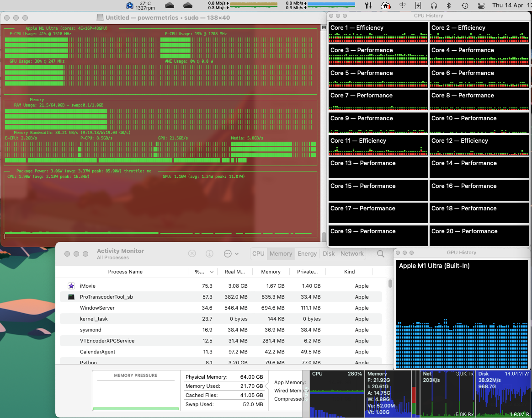Open the Time Machine menu bar icon
532x418 pixels.
[465, 5]
